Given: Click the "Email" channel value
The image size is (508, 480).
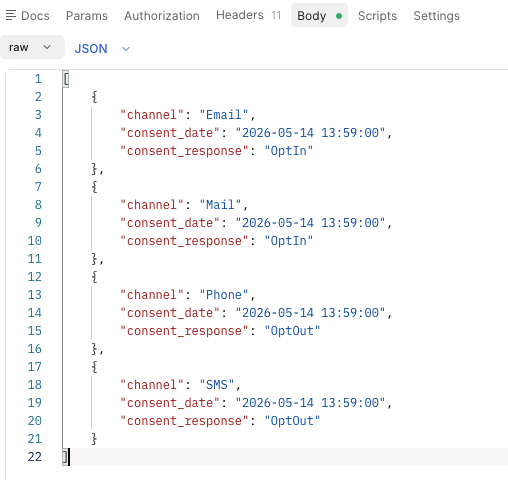Looking at the screenshot, I should [x=224, y=115].
